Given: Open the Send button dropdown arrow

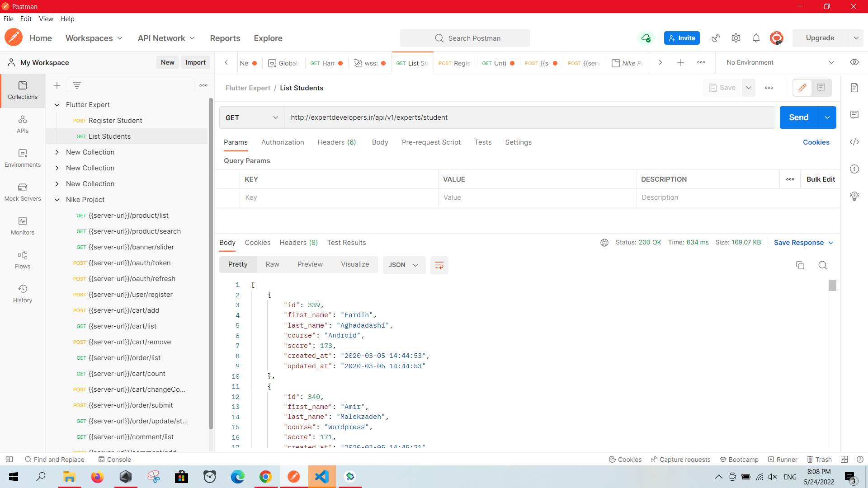Looking at the screenshot, I should coord(827,117).
